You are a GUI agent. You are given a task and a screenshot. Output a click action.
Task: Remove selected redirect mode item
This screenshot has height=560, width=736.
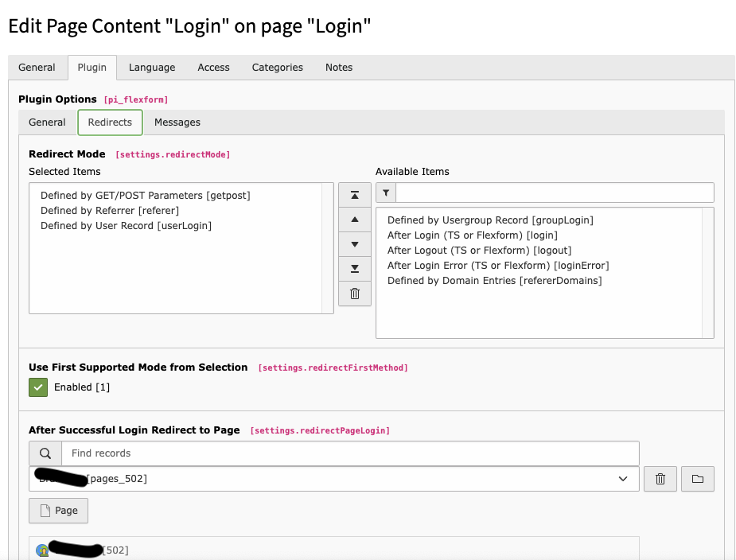355,294
